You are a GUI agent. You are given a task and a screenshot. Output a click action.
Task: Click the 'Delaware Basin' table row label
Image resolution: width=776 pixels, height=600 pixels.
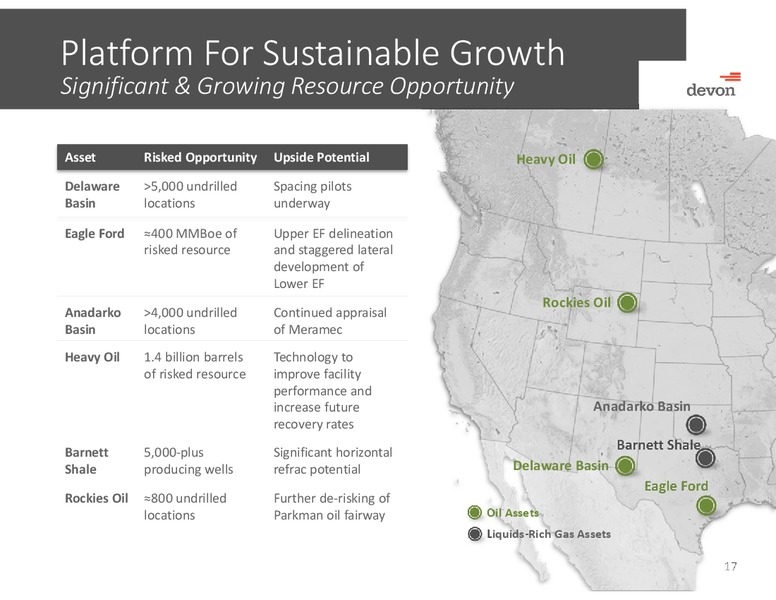[x=93, y=195]
